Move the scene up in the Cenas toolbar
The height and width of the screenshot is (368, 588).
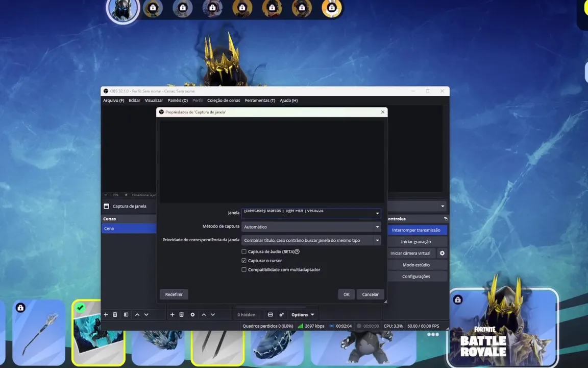pos(137,315)
